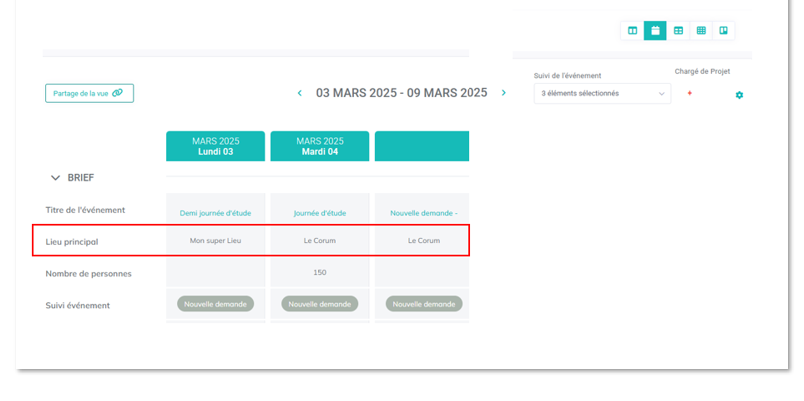The image size is (804, 401).
Task: Open the Journée d'étude event link
Action: [319, 212]
